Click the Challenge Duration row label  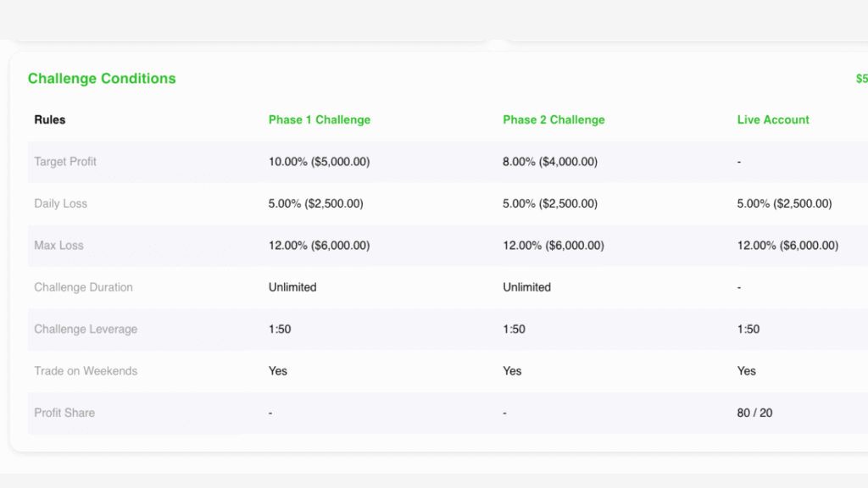83,287
